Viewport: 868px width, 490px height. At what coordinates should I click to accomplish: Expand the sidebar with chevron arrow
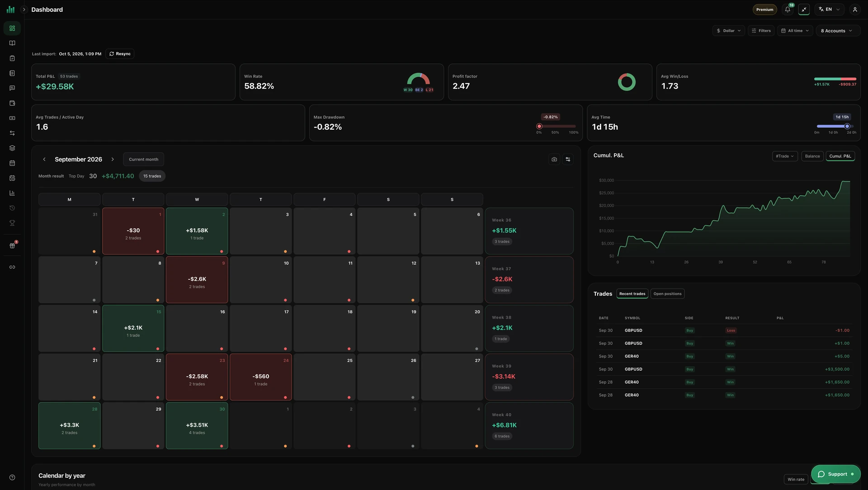(24, 9)
